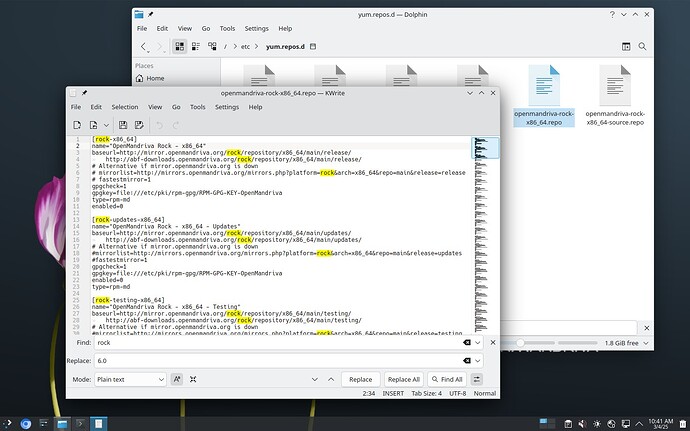Open the Find history dropdown arrow

click(x=477, y=343)
